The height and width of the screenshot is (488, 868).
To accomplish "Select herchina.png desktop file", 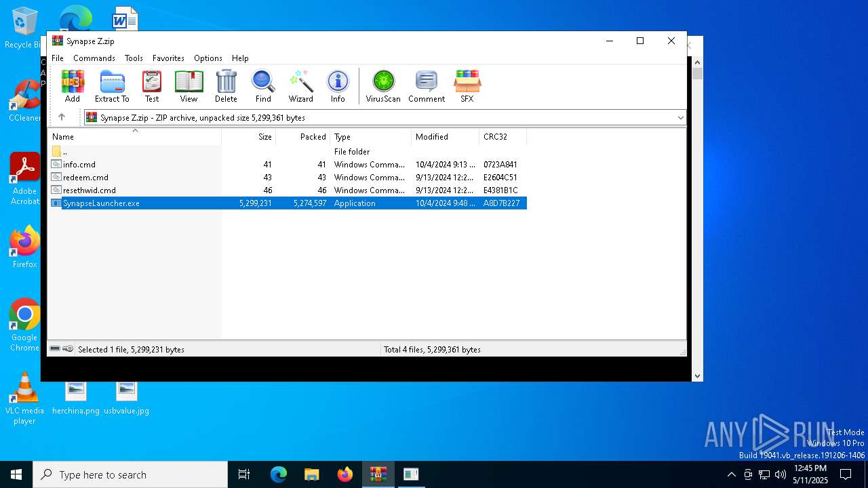I will tap(76, 398).
